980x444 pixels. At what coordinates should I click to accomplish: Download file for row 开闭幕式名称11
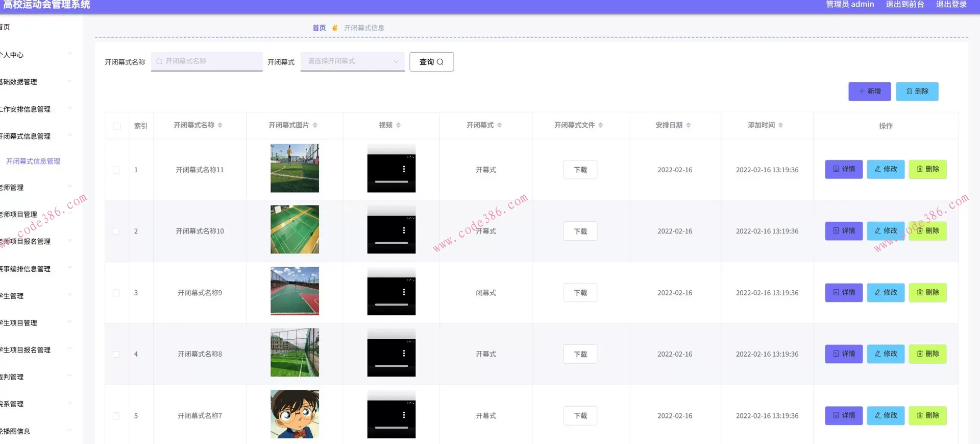580,170
